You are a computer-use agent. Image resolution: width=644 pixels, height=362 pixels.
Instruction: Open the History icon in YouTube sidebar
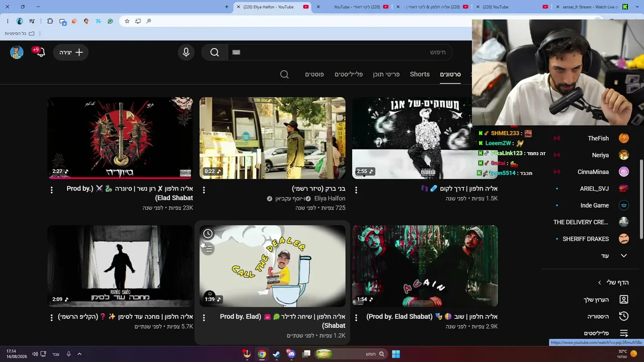tap(624, 316)
